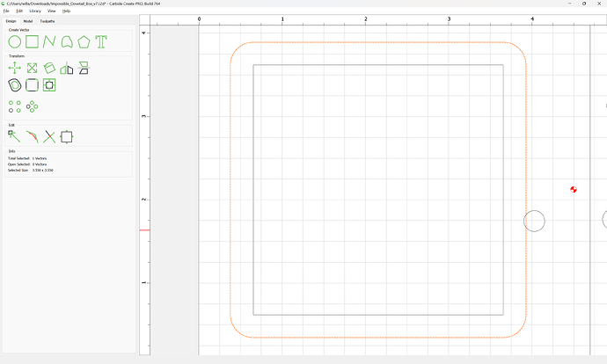Click the Join/Boolean square edit tool
The image size is (607, 364).
[67, 136]
